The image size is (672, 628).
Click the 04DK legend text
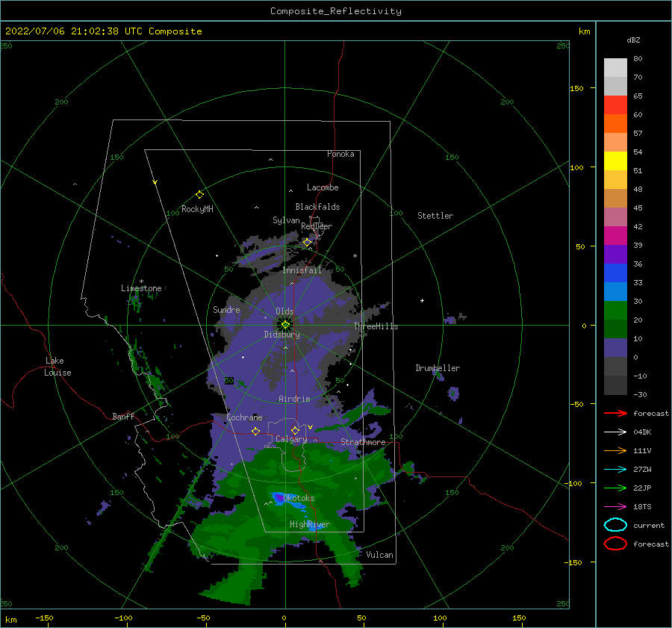642,432
